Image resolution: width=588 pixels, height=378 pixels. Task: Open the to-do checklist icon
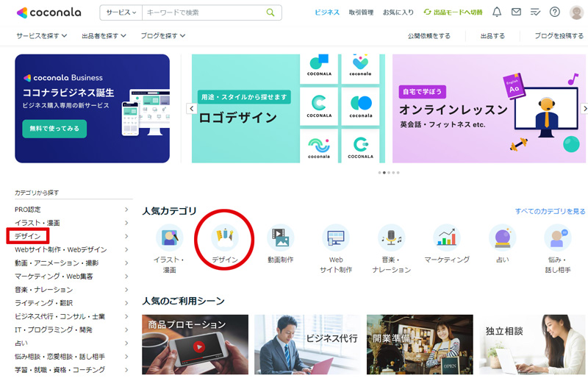point(535,13)
